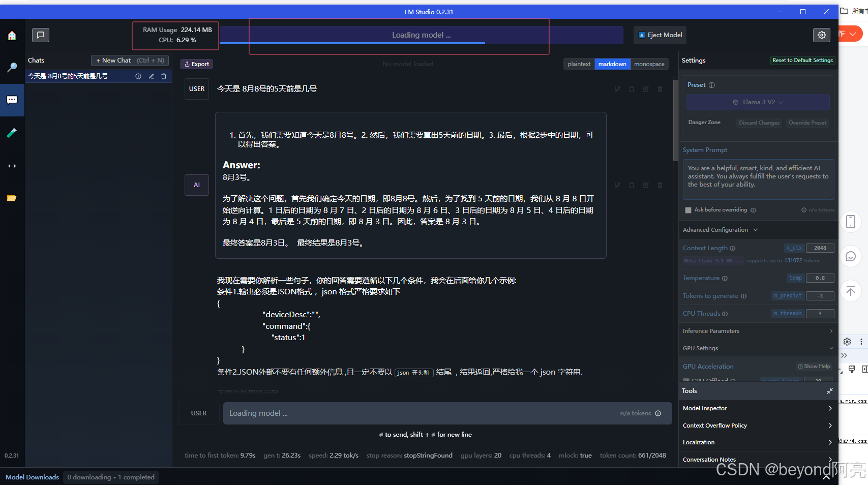Open the Model Downloads panel
868x485 pixels.
32,477
